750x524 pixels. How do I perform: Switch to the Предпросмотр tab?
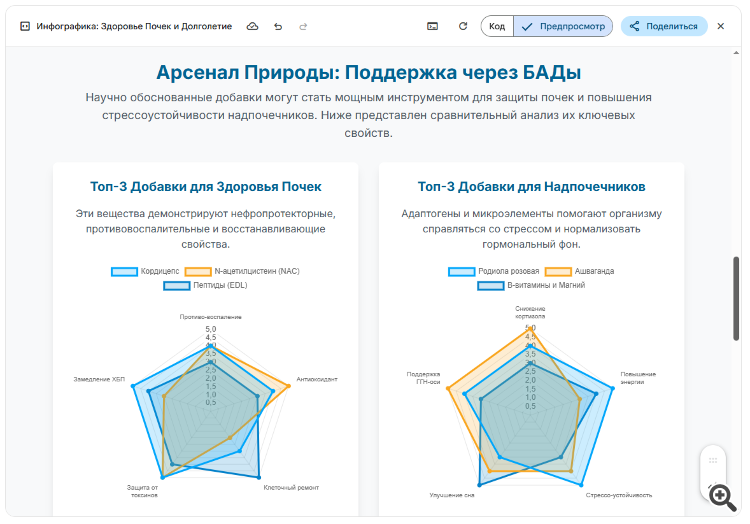[563, 26]
